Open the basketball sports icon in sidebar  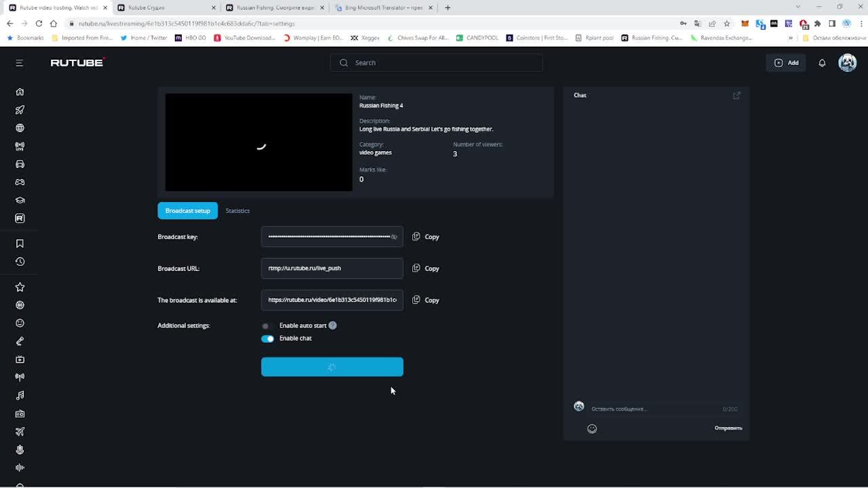pyautogui.click(x=20, y=305)
